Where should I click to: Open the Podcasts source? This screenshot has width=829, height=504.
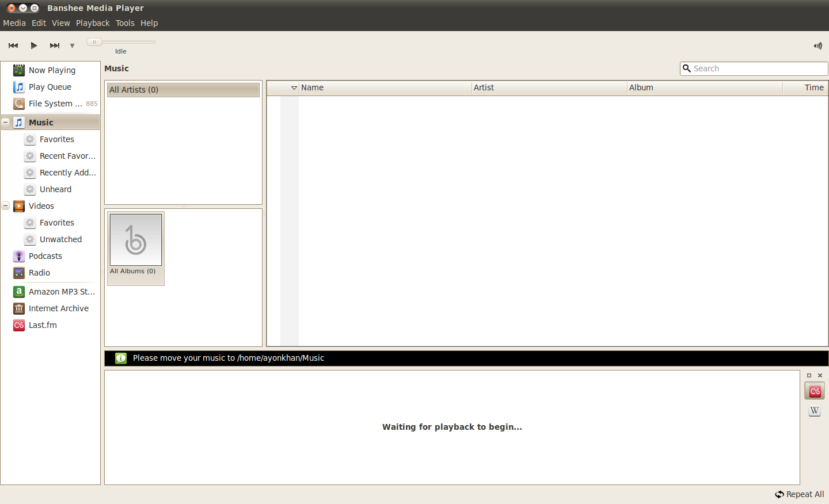[x=45, y=256]
